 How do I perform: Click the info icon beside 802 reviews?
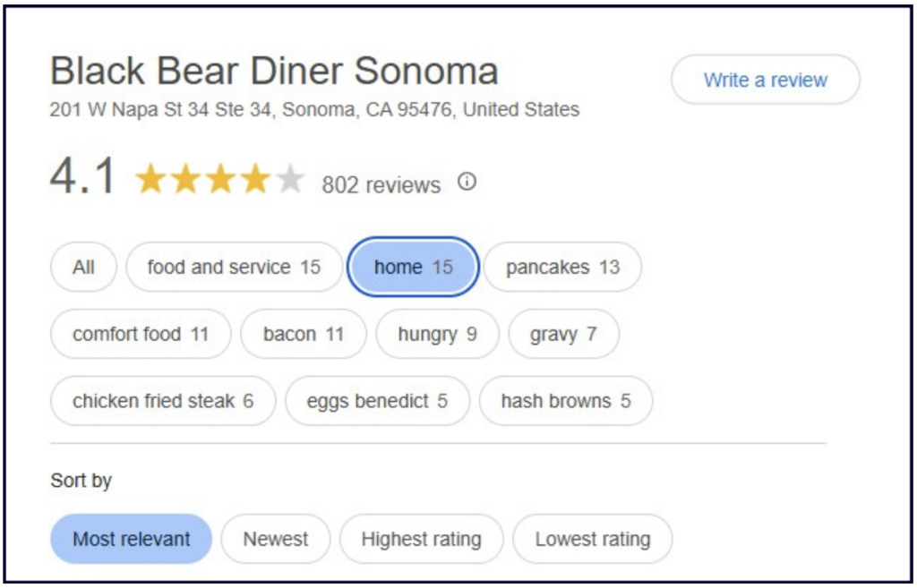point(467,182)
